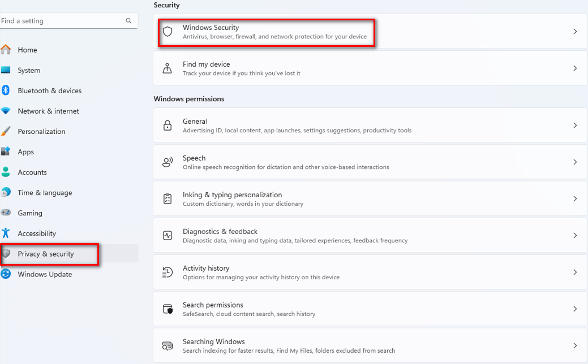Click the Time & language clock icon
Screen dimensions: 588x364
coord(6,192)
